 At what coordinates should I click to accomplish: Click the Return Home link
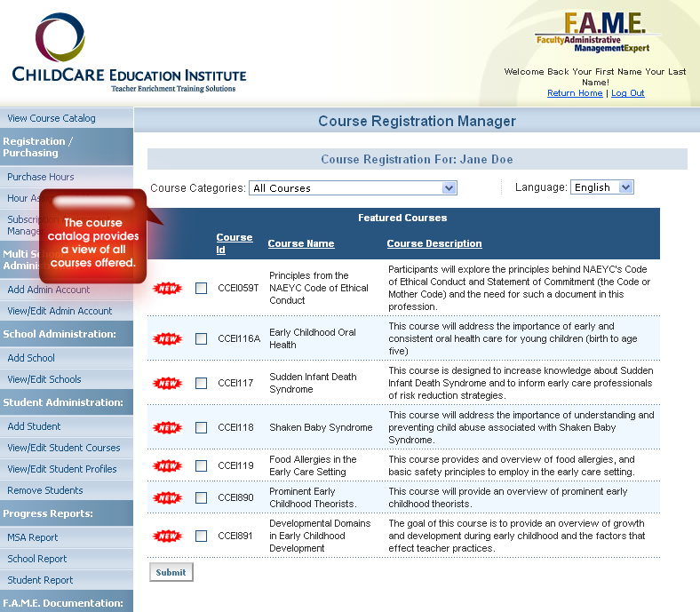point(575,93)
